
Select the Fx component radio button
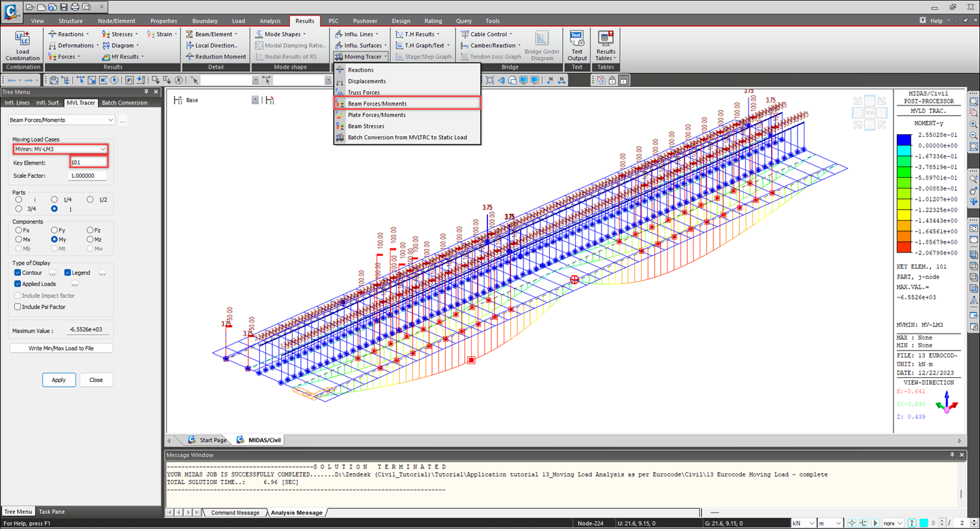coord(18,230)
